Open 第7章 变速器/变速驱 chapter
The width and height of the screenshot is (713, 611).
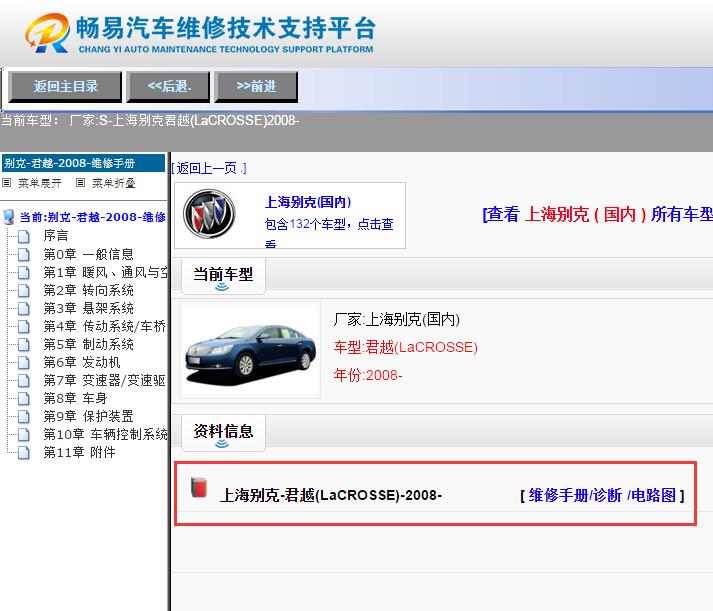pos(105,381)
